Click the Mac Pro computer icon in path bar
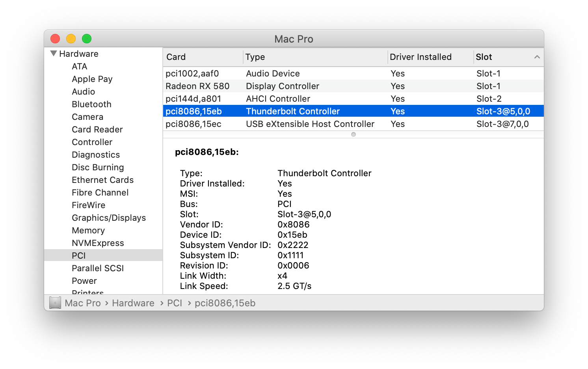This screenshot has width=588, height=369. (x=55, y=303)
